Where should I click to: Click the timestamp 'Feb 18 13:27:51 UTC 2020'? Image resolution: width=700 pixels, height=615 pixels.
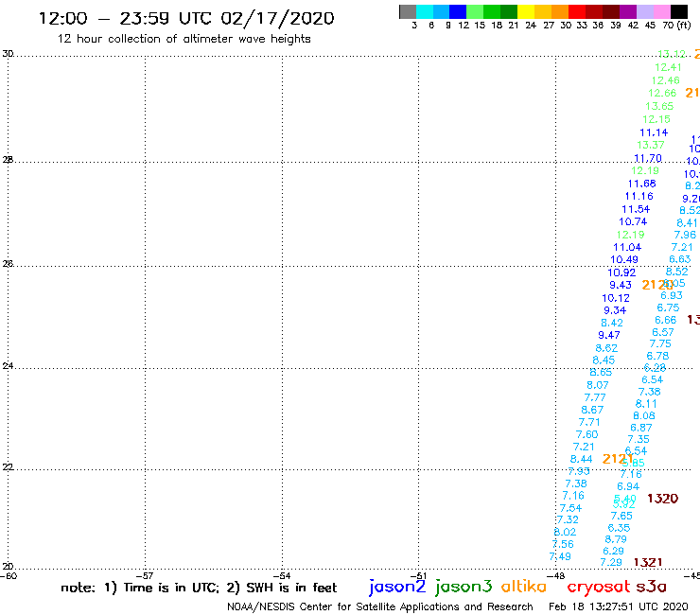click(x=619, y=606)
